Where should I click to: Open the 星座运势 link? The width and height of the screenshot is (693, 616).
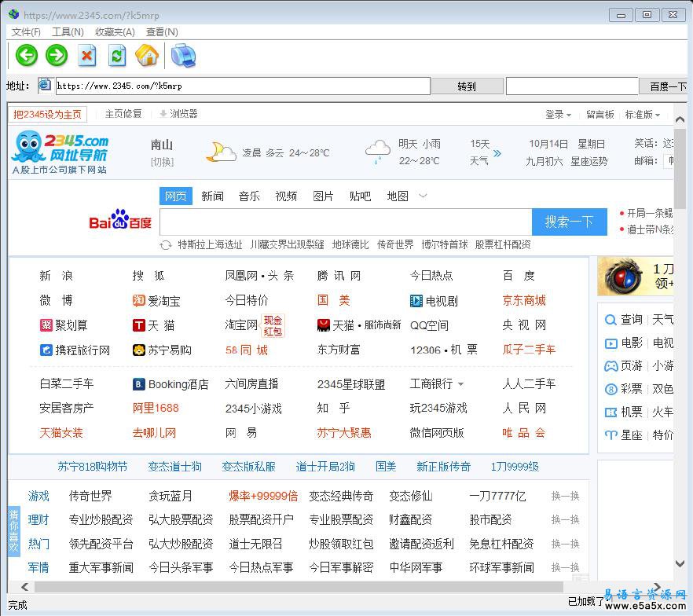click(x=588, y=162)
